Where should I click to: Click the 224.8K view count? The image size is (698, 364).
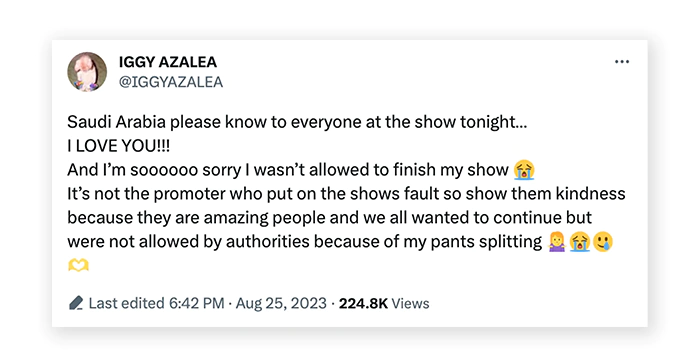point(363,303)
